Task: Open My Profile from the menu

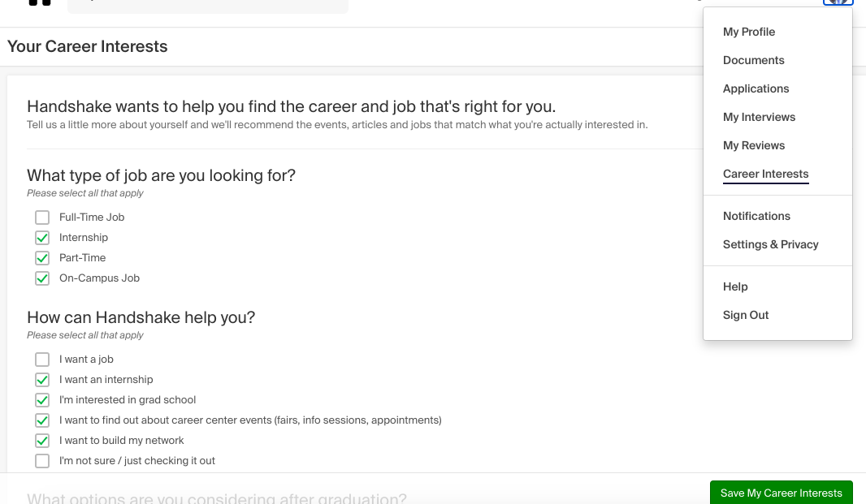Action: click(x=749, y=32)
